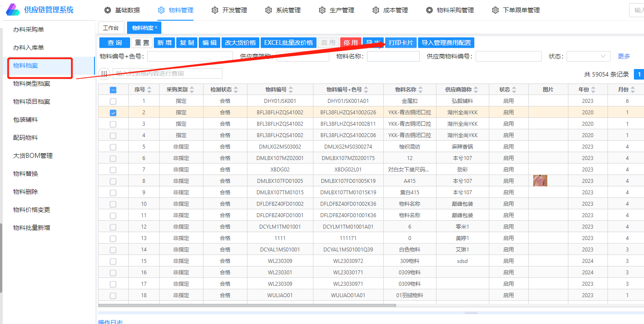Click the icon next to 基础数据

pos(108,10)
